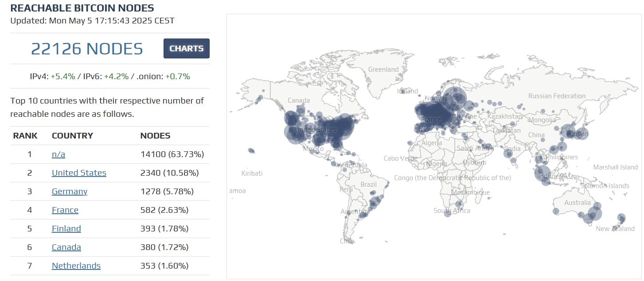Screen dimensions: 644x281
Task: Click the NODES column header
Action: coord(155,136)
